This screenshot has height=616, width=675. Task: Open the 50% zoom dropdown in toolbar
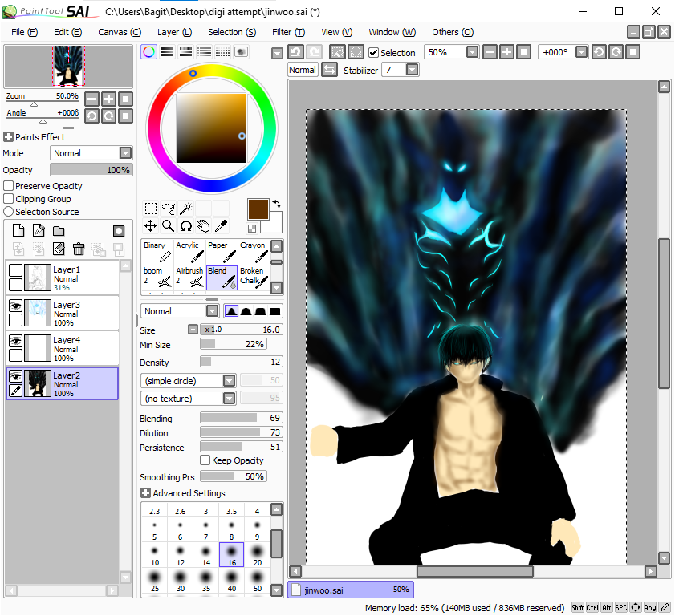coord(472,52)
